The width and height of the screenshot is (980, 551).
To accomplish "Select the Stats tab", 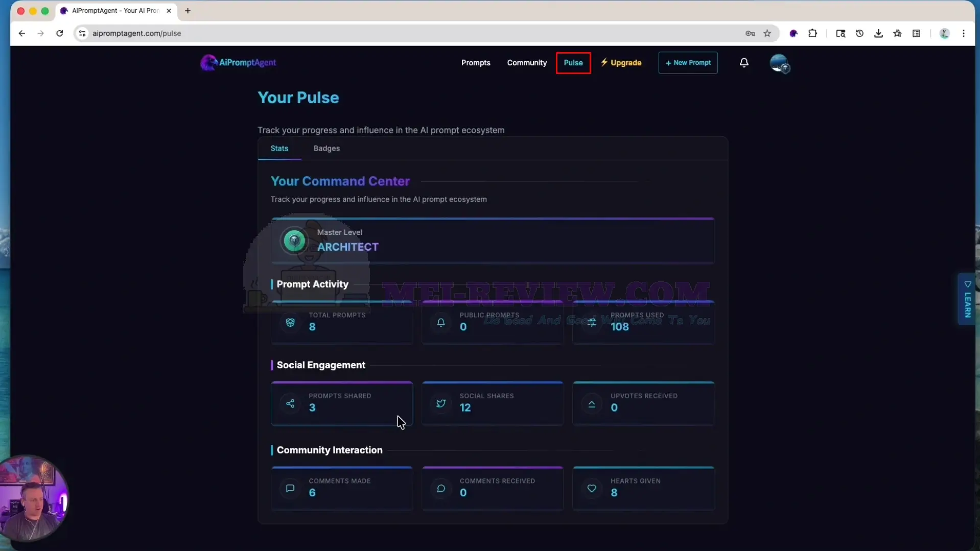I will tap(279, 148).
